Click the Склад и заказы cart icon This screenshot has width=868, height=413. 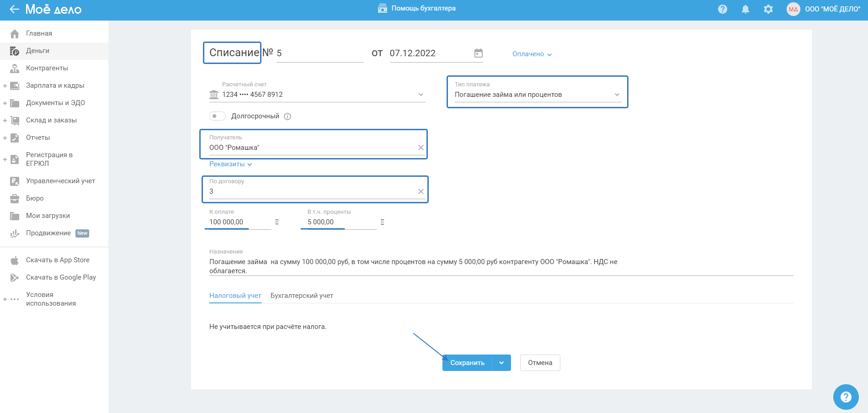pos(15,121)
